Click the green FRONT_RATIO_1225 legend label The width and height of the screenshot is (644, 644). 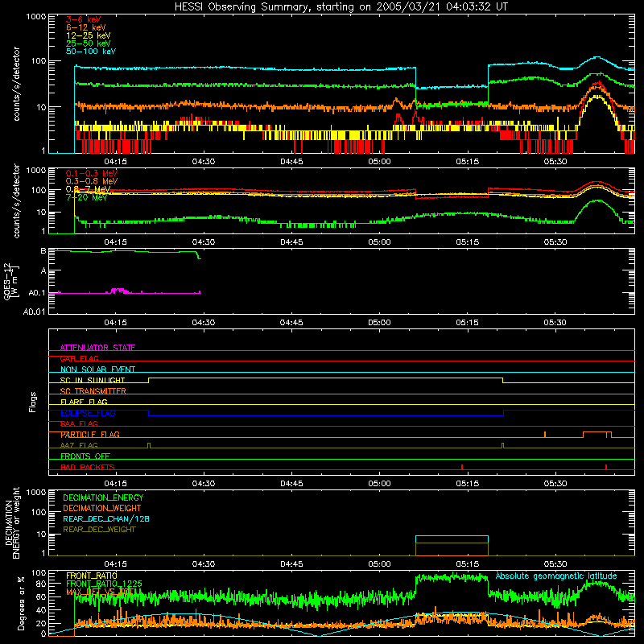[x=104, y=584]
